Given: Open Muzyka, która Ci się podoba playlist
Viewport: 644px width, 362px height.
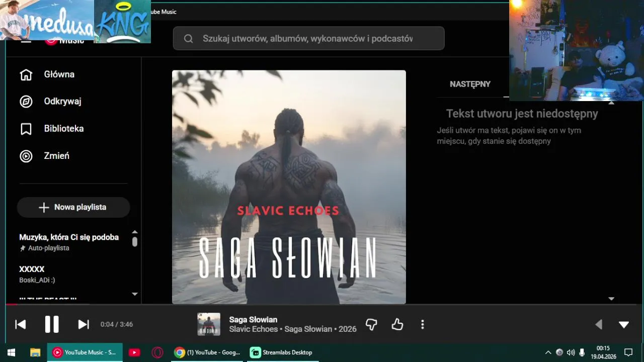Looking at the screenshot, I should click(x=69, y=237).
